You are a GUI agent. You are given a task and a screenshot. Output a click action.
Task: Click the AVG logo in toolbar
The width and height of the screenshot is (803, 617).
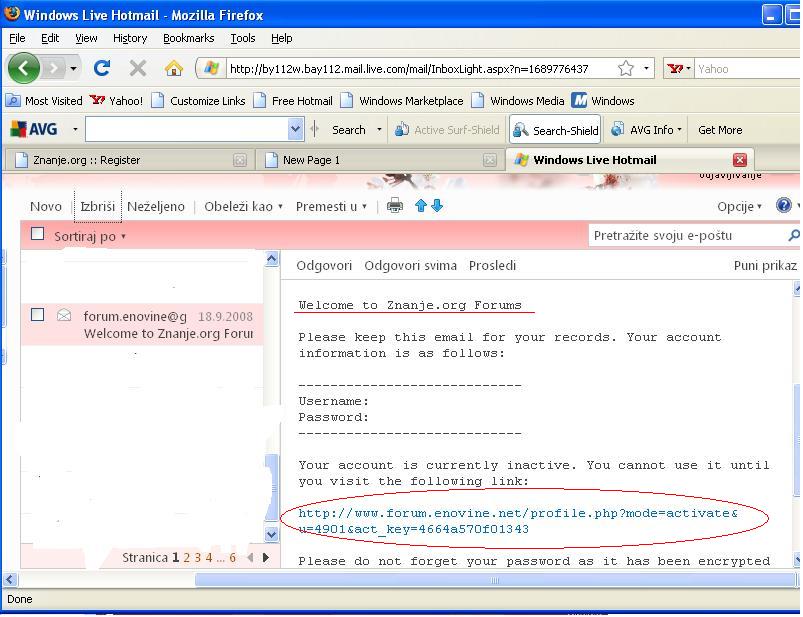point(34,129)
